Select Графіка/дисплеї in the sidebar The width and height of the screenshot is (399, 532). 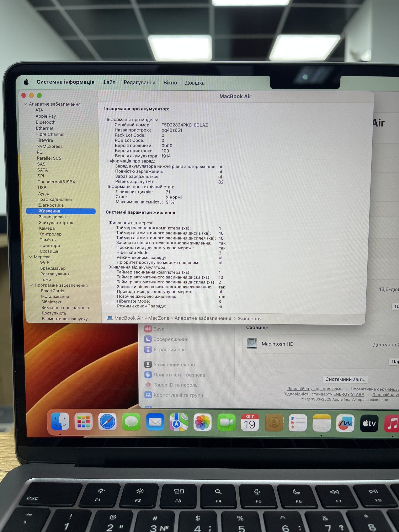click(x=55, y=199)
